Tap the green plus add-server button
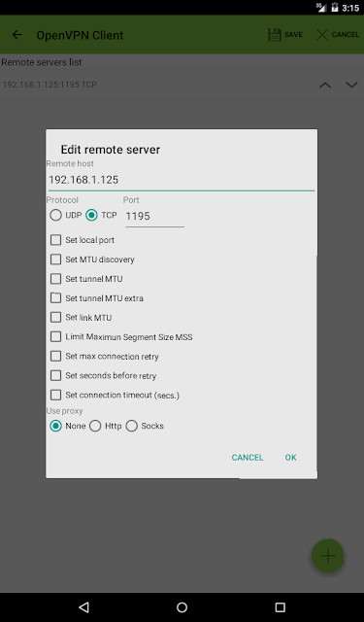The width and height of the screenshot is (364, 622). coord(327,556)
